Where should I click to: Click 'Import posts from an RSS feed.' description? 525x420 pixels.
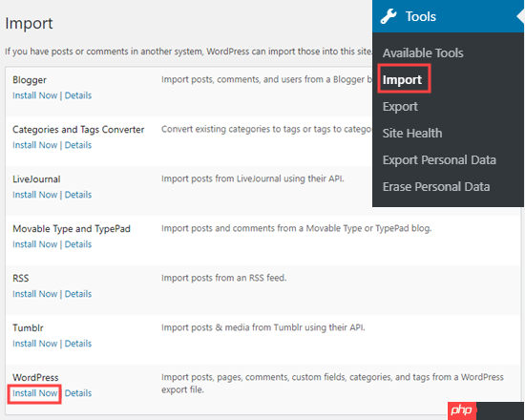(223, 278)
